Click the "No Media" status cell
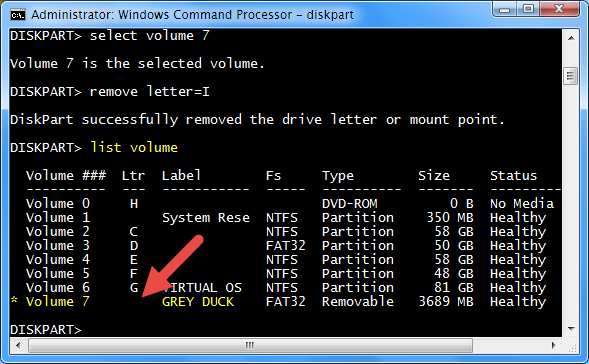Screen dimensions: 589x364 click(x=522, y=204)
